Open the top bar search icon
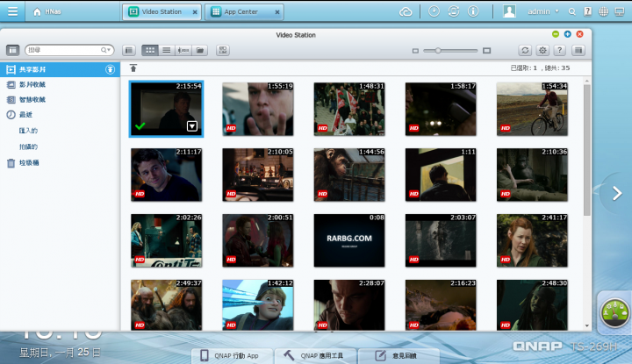 (571, 11)
